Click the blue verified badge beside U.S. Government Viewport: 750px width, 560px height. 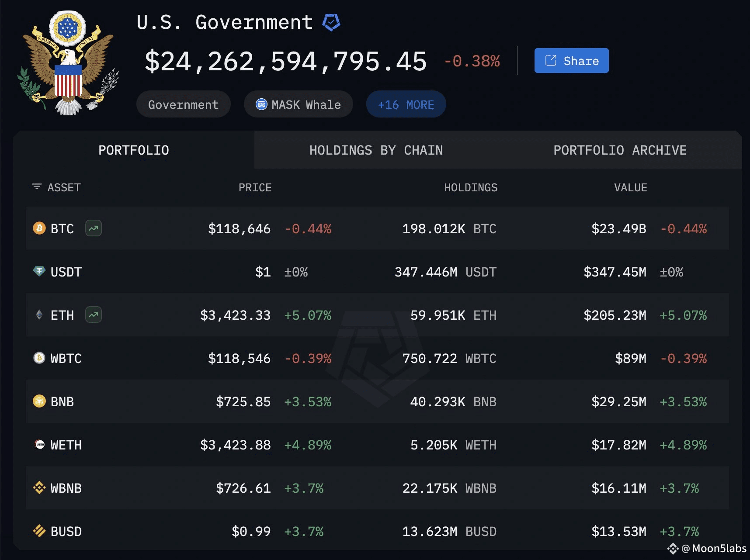(331, 22)
